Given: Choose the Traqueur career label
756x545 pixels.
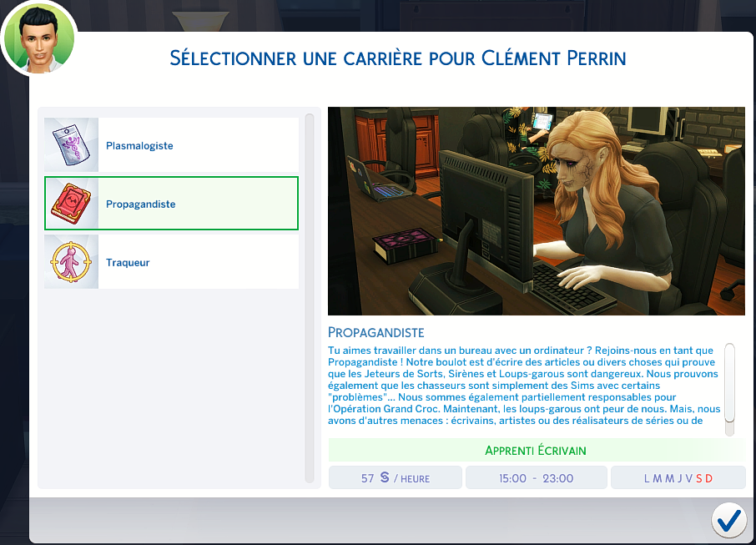Looking at the screenshot, I should 128,262.
